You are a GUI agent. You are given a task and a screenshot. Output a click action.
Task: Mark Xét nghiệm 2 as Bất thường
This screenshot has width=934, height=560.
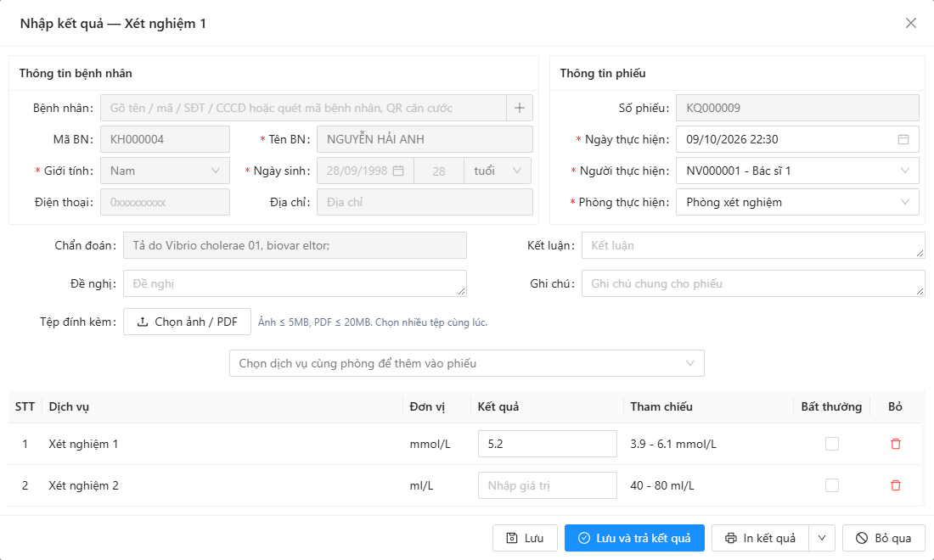(831, 485)
